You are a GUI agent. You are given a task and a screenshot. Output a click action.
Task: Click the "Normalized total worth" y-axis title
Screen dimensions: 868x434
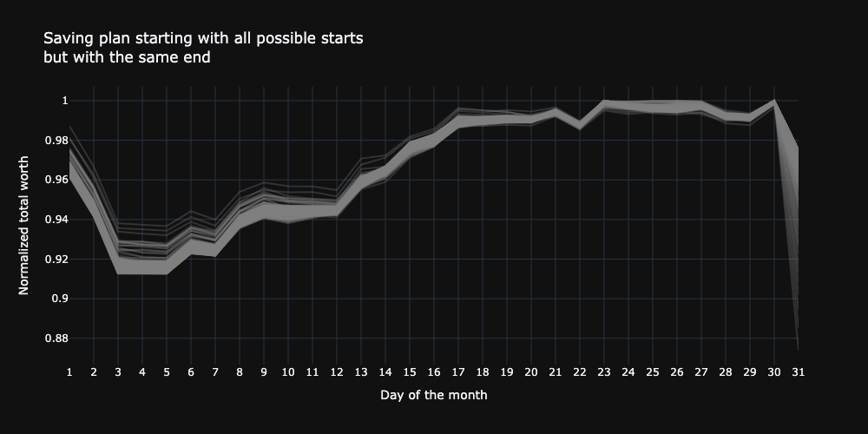click(24, 226)
